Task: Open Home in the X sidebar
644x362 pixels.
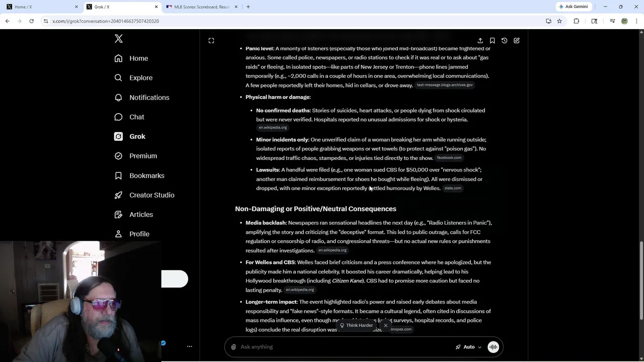Action: [x=131, y=58]
